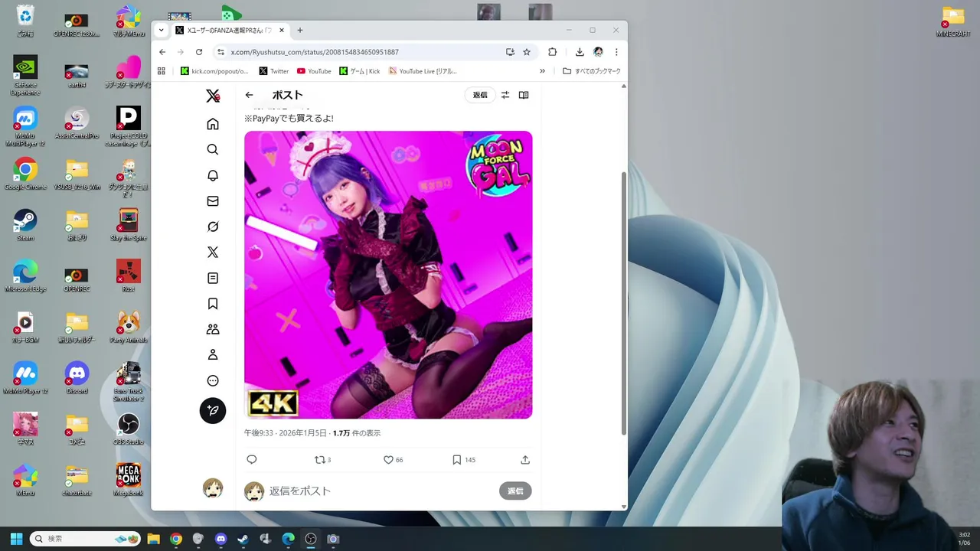Open Explore search icon in X sidebar
The width and height of the screenshot is (980, 551).
point(213,149)
